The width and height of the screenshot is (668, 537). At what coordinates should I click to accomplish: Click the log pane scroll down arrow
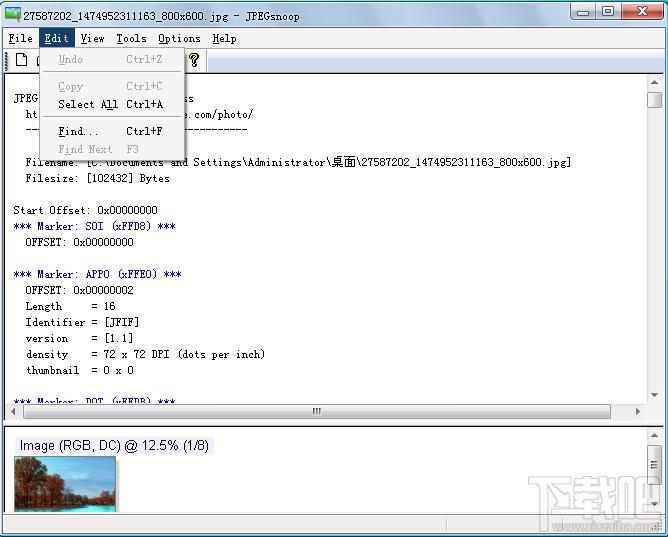pyautogui.click(x=654, y=395)
